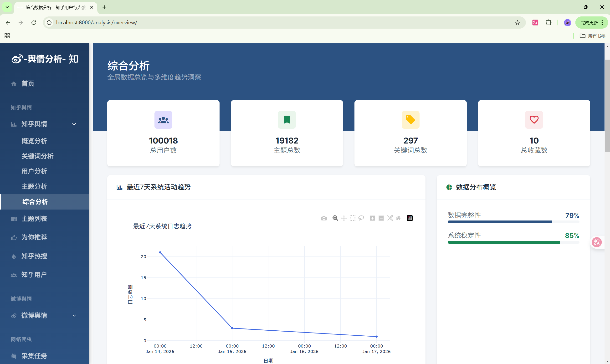610x364 pixels.
Task: Choose the Lasso Select chart tool
Action: coord(361,218)
